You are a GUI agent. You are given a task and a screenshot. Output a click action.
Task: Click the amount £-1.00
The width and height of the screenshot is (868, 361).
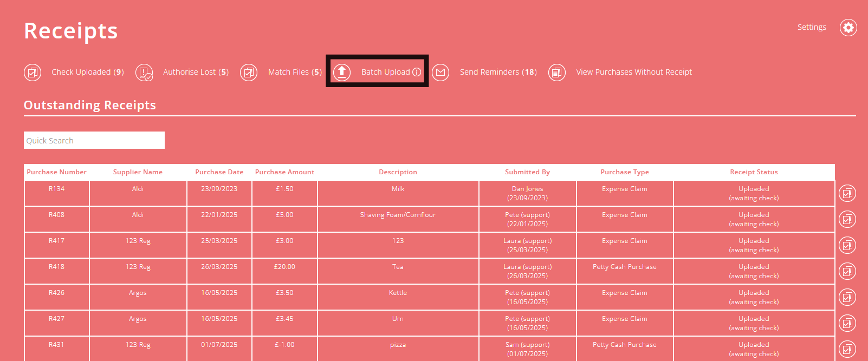(284, 345)
